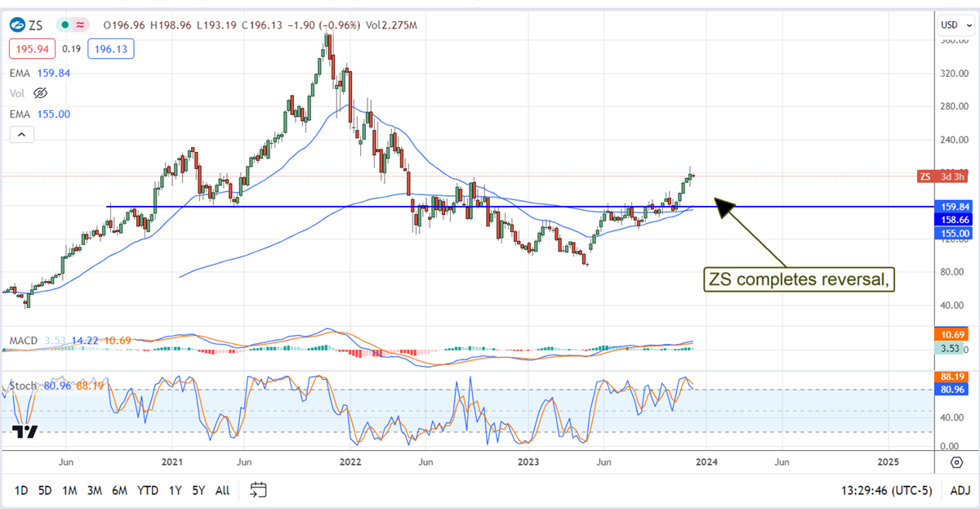Click the Vol legend label
This screenshot has width=980, height=509.
coord(18,93)
